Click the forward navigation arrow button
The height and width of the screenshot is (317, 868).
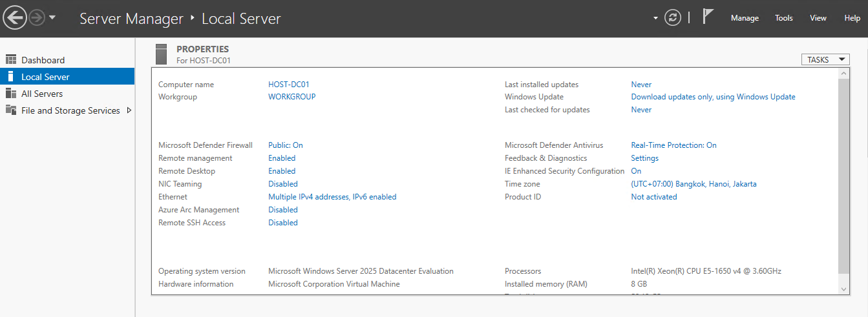coord(37,18)
